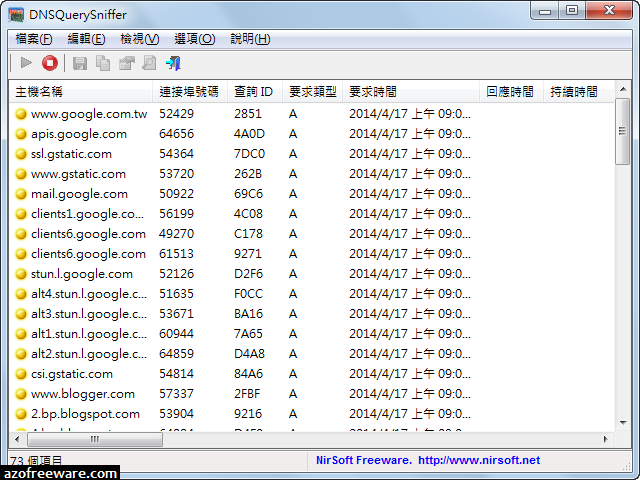Click the DNSQuerySniffer title bar app icon

pyautogui.click(x=16, y=15)
